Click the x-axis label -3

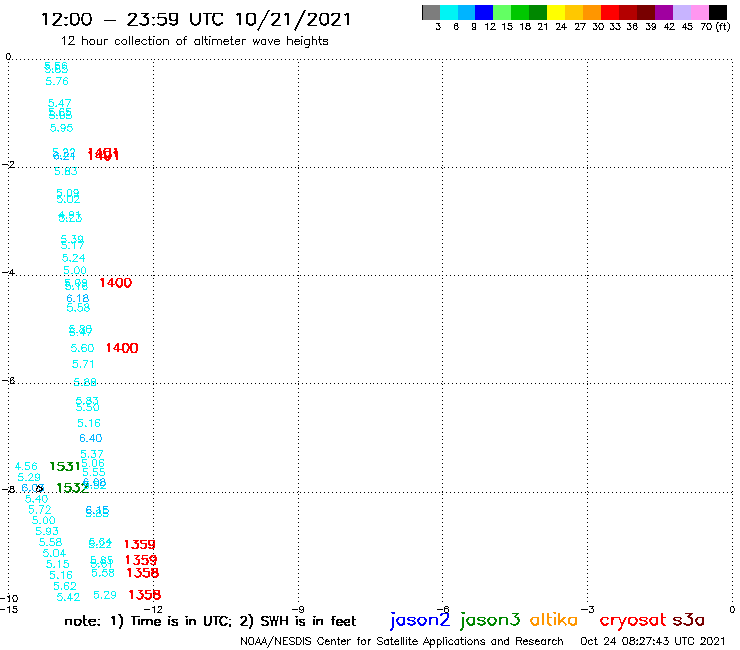point(588,609)
